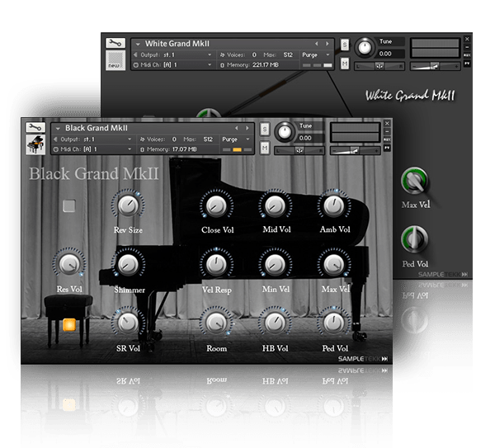Click the SAMPLETEKK logo in White Grand MkII
Viewport: 495px width, 448px height.
[443, 275]
